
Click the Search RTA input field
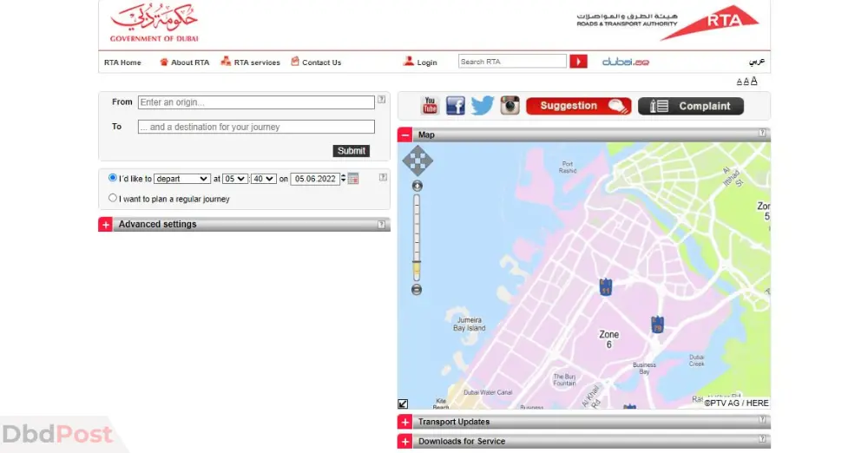tap(513, 62)
